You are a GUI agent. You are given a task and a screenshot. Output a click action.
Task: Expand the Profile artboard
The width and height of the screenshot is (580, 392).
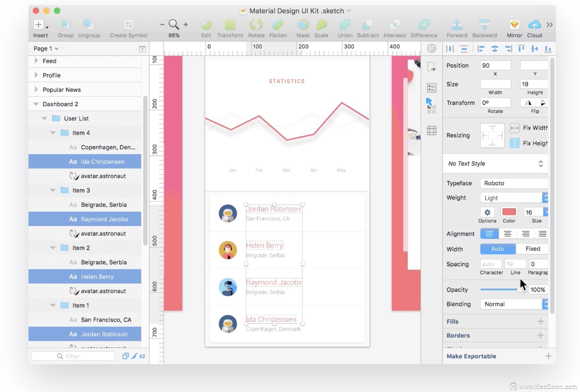click(36, 75)
